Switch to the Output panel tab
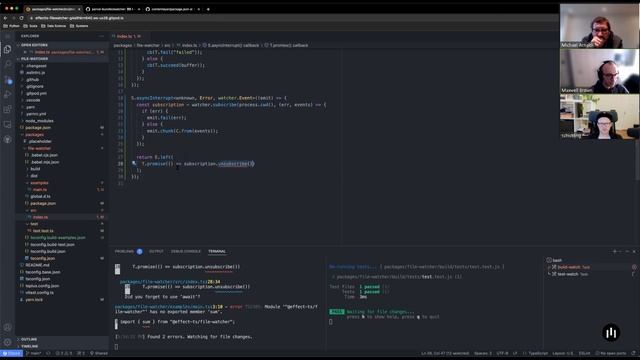The width and height of the screenshot is (640, 360). (156, 251)
